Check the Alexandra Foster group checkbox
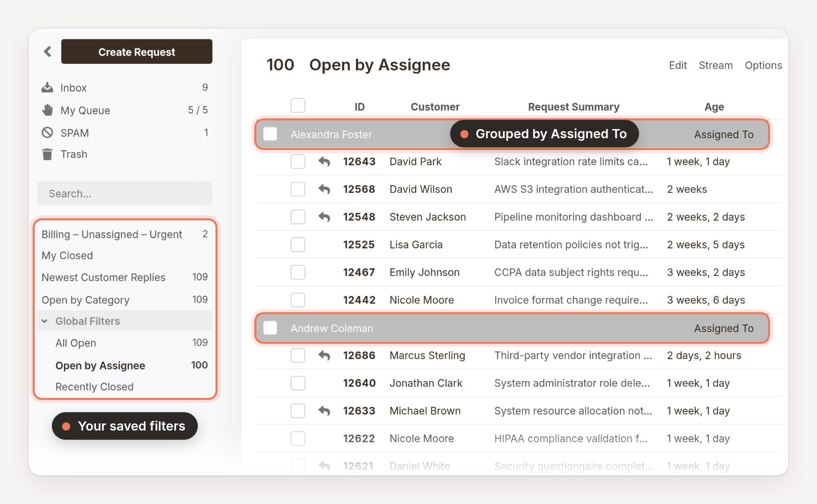817x504 pixels. click(x=270, y=134)
